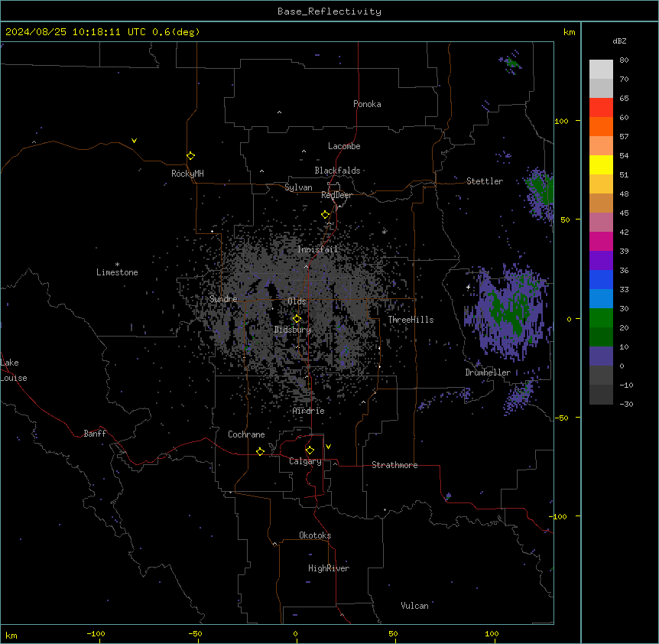Viewport: 659px width, 644px height.
Task: Click the asterisk marker above Limestone
Action: coord(117,265)
